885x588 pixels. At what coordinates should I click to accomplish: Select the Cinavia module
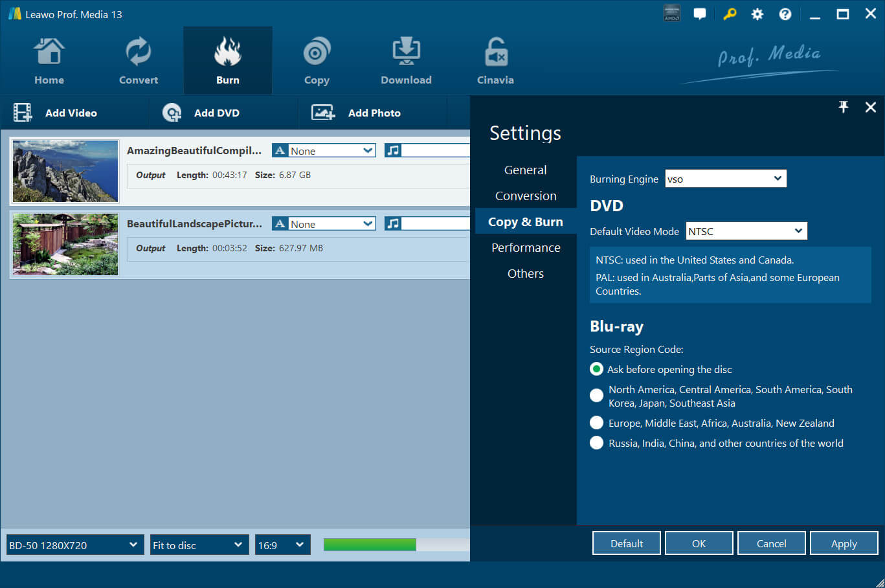coord(495,60)
